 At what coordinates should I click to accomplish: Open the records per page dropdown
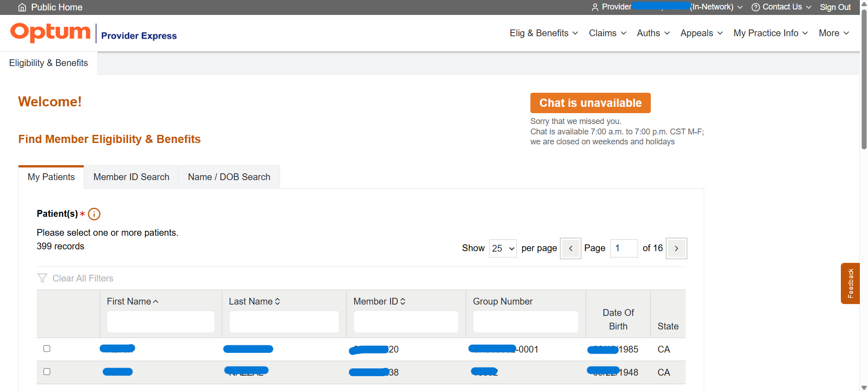tap(503, 248)
